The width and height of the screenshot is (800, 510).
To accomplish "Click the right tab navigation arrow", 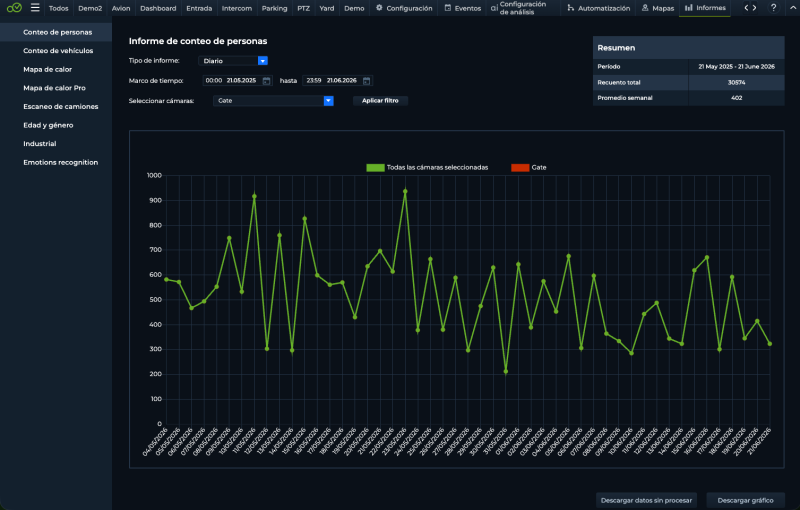I will tap(755, 8).
